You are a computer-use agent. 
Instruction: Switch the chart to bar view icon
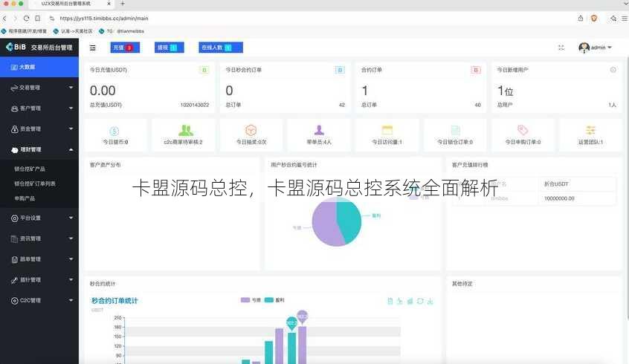coord(410,301)
